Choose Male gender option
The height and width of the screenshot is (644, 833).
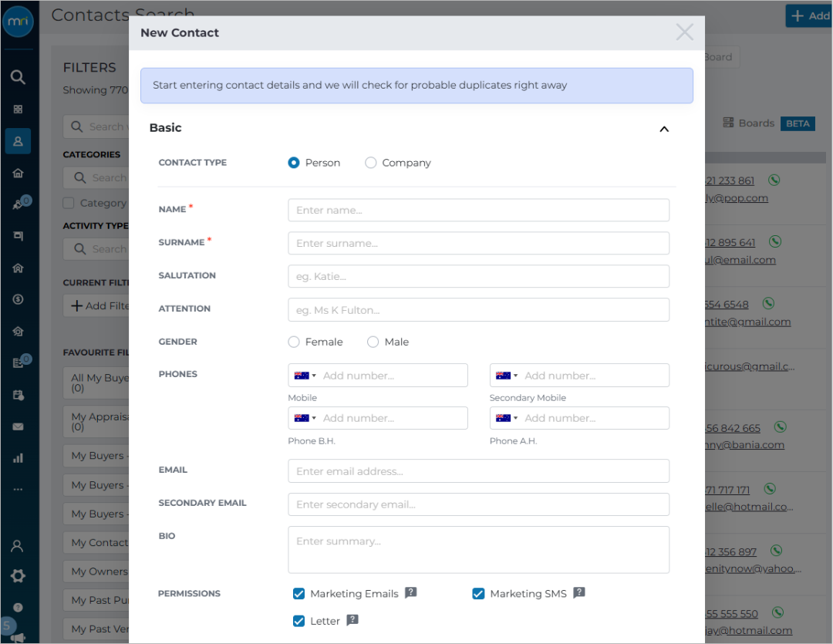[x=373, y=342]
